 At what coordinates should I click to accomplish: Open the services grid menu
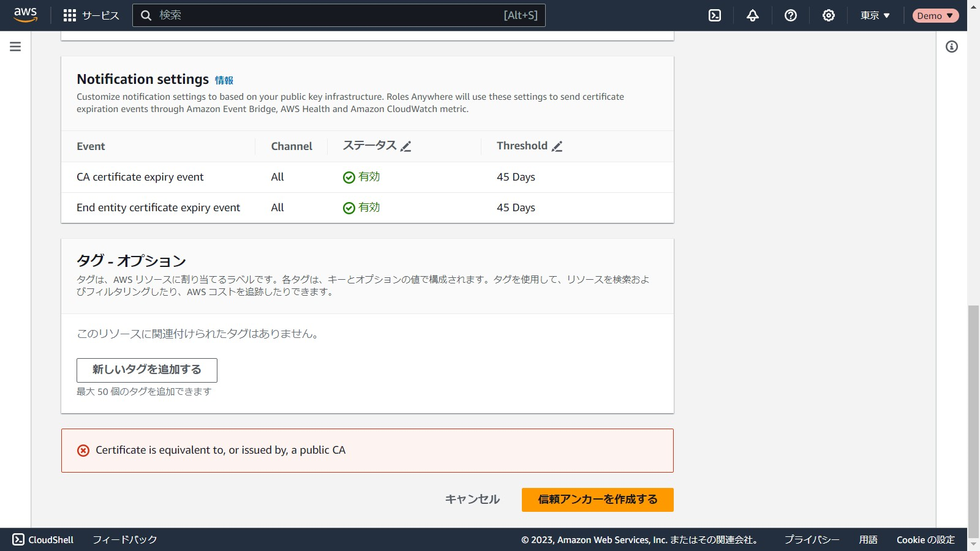tap(70, 15)
